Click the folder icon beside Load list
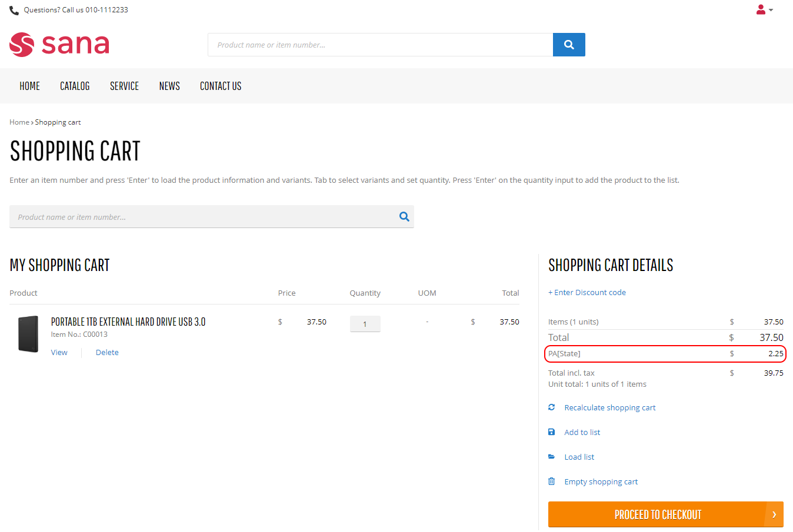 click(x=551, y=457)
